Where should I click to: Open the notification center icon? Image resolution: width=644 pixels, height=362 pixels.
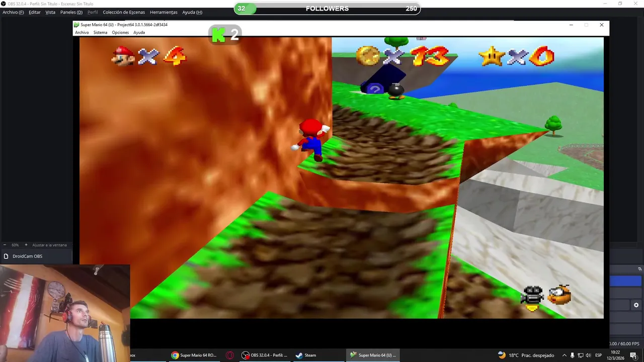(633, 355)
